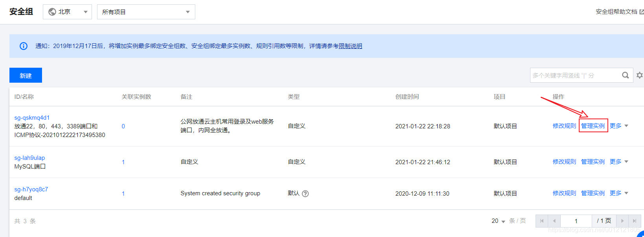Viewport: 644px width, 237px height.
Task: Click 管理实例 for sg-qskmq4d1
Action: 593,126
